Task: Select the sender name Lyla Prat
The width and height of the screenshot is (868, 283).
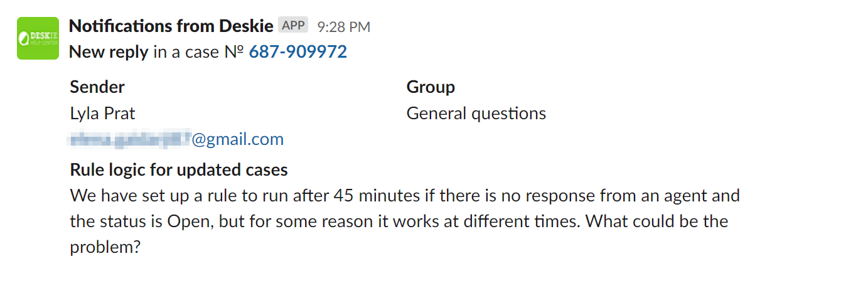Action: [x=102, y=114]
